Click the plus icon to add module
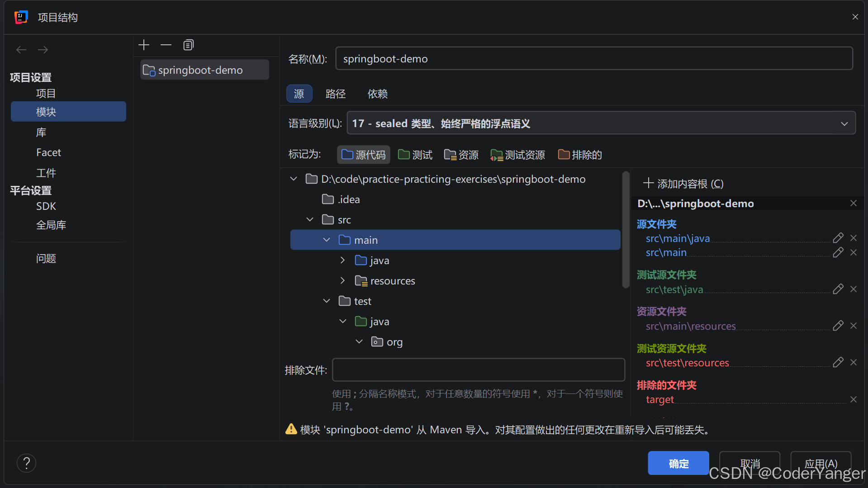This screenshot has height=488, width=868. tap(144, 45)
